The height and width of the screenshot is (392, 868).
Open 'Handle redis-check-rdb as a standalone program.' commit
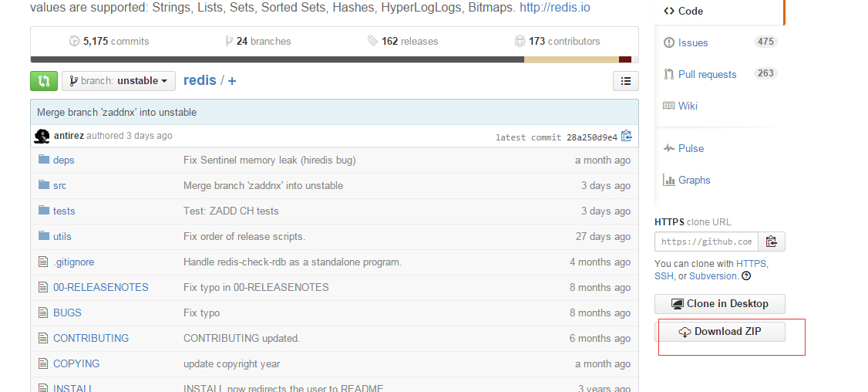coord(292,262)
